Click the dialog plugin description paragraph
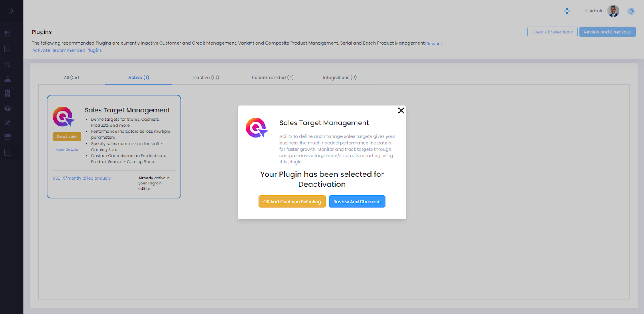Viewport: 644px width, 314px height. [337, 149]
